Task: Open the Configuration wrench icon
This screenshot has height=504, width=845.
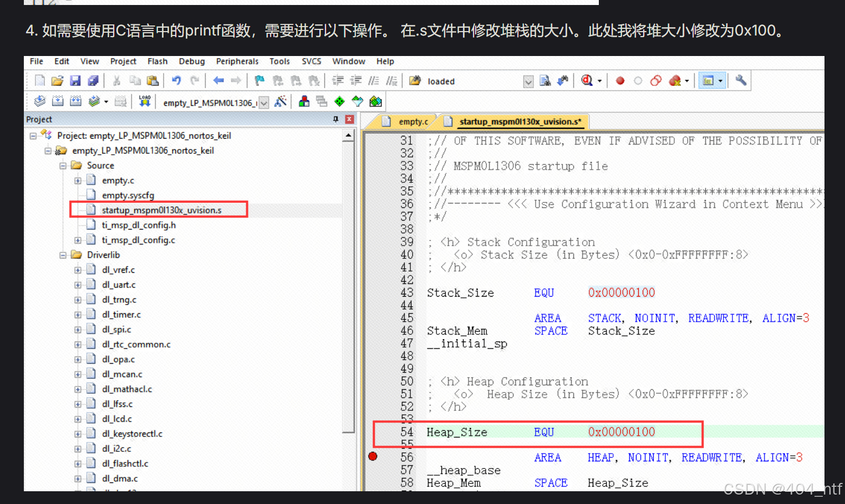Action: (x=741, y=81)
